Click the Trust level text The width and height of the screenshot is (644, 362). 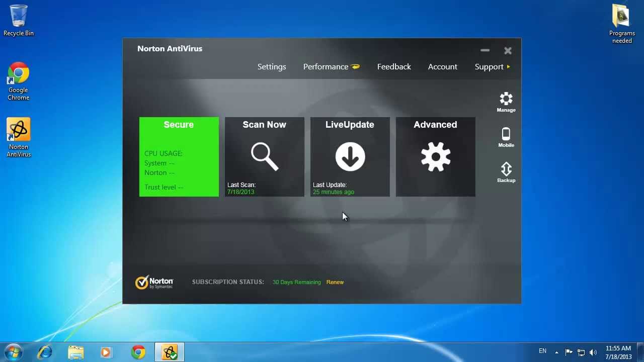coord(164,187)
